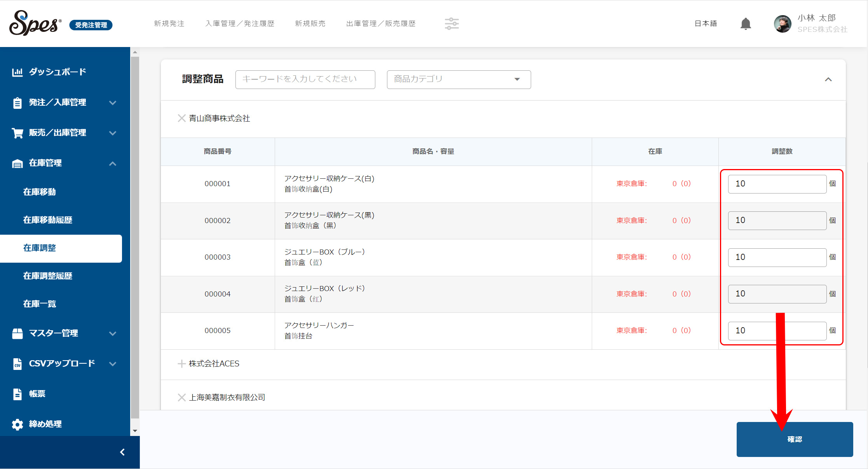
Task: Click adjustment quantity field for 000002
Action: 777,220
